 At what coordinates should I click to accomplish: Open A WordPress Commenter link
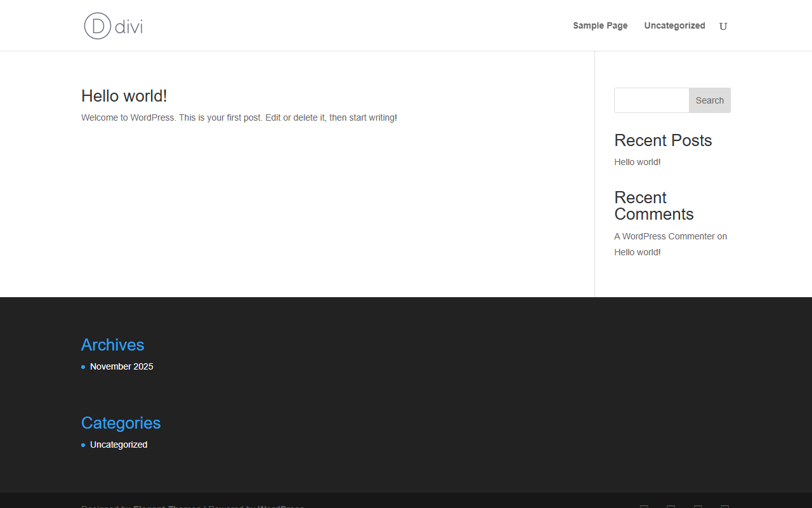664,236
